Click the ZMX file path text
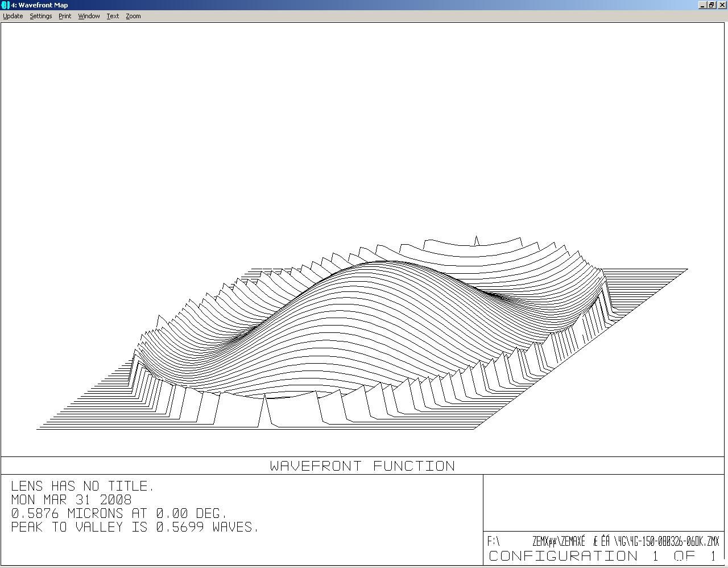Viewport: 728px width, 568px height. tap(603, 541)
